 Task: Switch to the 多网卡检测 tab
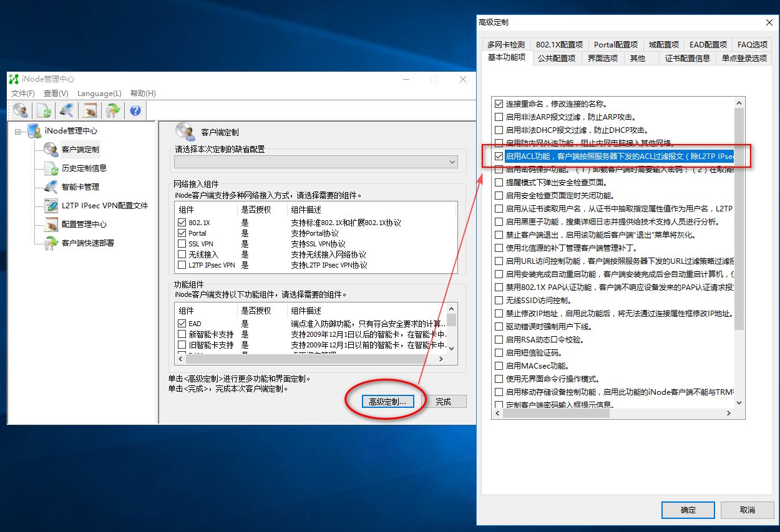coord(506,44)
